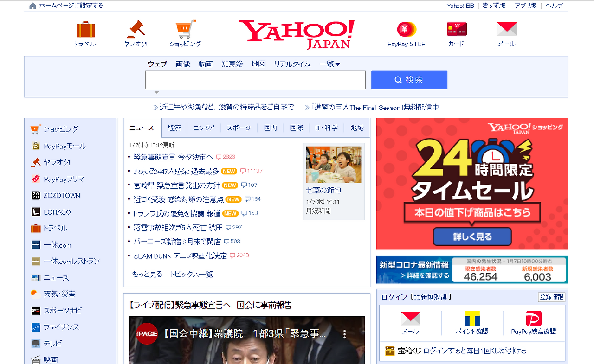Click the 新型コロナ最新情報 banner

coord(472,269)
